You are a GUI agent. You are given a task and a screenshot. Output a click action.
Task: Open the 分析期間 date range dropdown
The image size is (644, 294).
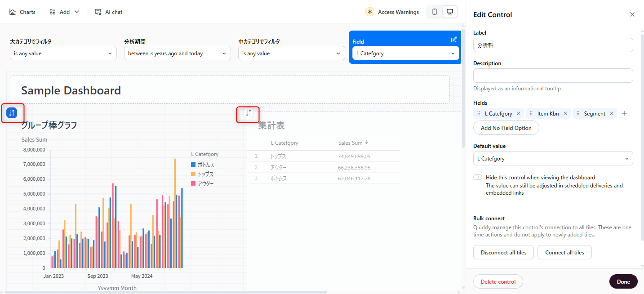178,53
